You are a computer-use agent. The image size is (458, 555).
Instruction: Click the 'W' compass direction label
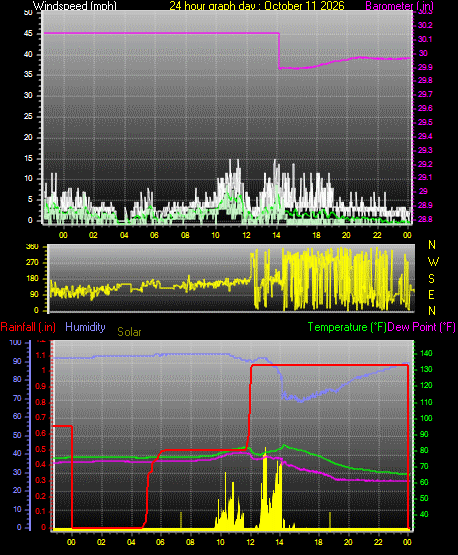[x=433, y=262]
